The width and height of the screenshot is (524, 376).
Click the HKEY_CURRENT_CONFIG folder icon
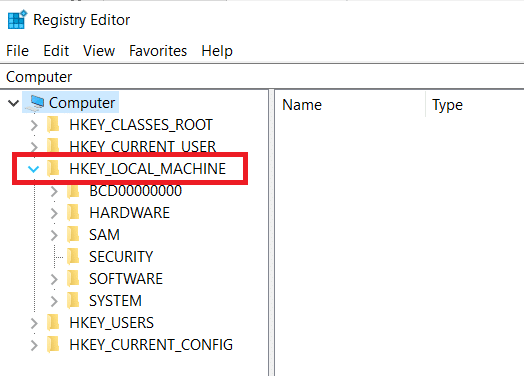coord(53,345)
